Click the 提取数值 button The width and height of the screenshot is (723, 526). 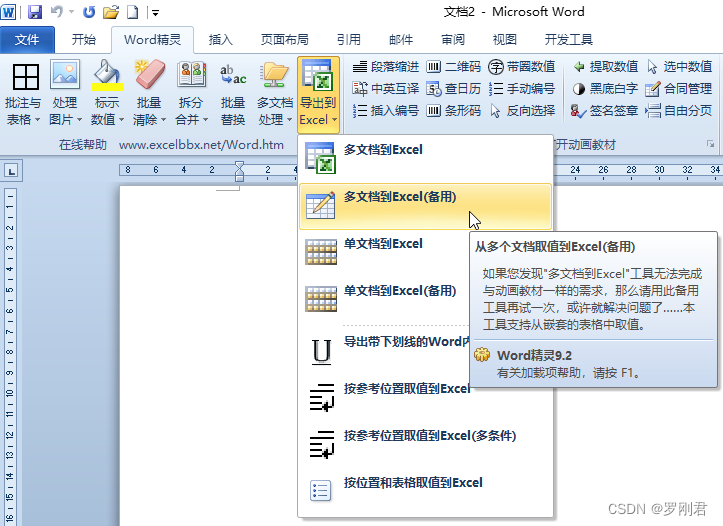(x=604, y=67)
